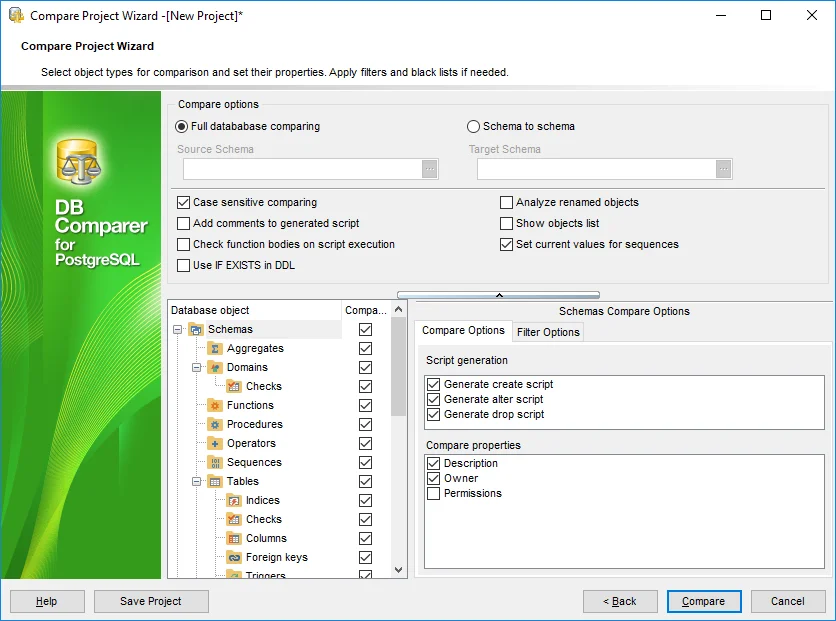836x621 pixels.
Task: Select Schema to schema radio button
Action: [474, 127]
